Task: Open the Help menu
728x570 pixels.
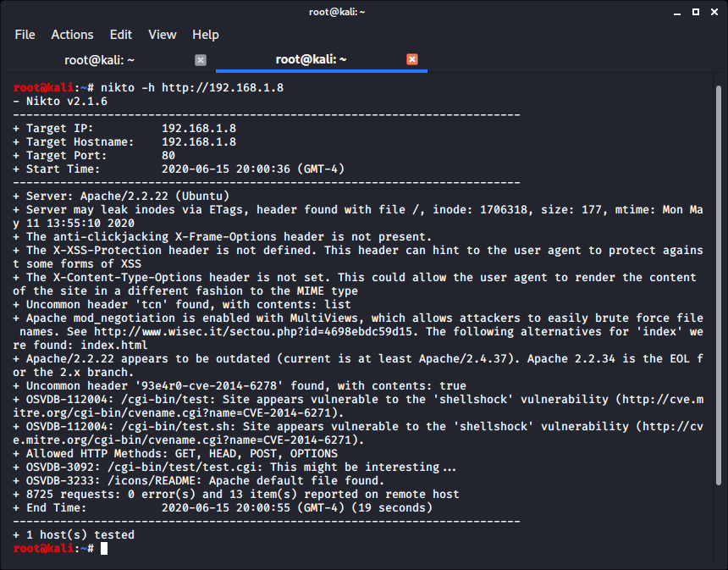Action: click(205, 35)
